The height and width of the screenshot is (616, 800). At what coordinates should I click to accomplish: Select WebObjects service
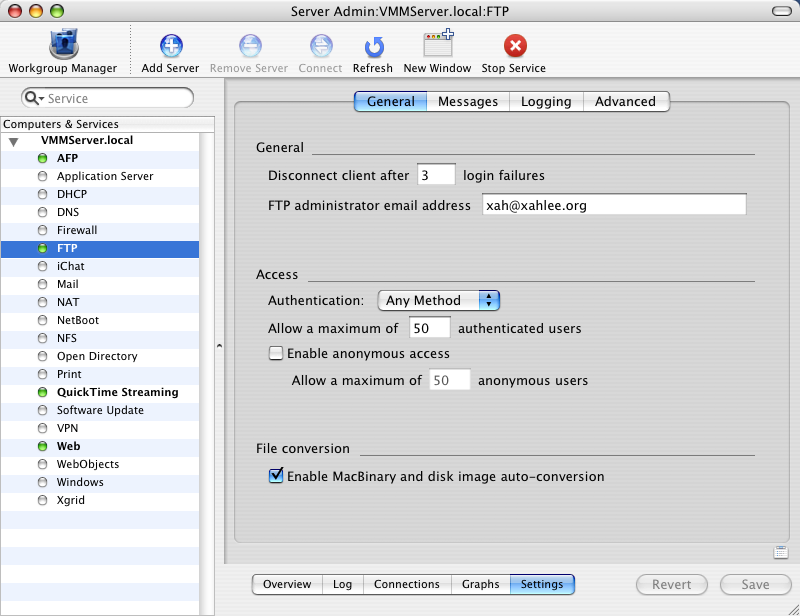(100, 464)
